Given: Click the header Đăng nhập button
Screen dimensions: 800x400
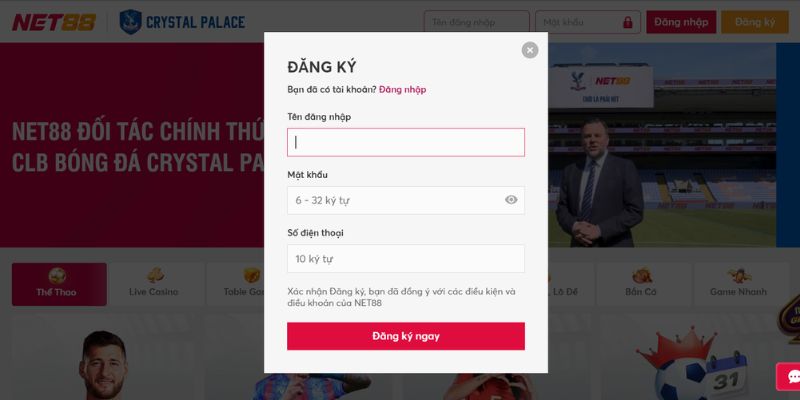Looking at the screenshot, I should 681,22.
